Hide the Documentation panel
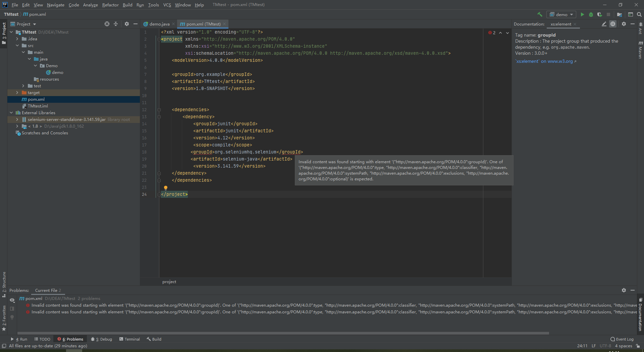Viewport: 644px width, 352px height. point(633,24)
